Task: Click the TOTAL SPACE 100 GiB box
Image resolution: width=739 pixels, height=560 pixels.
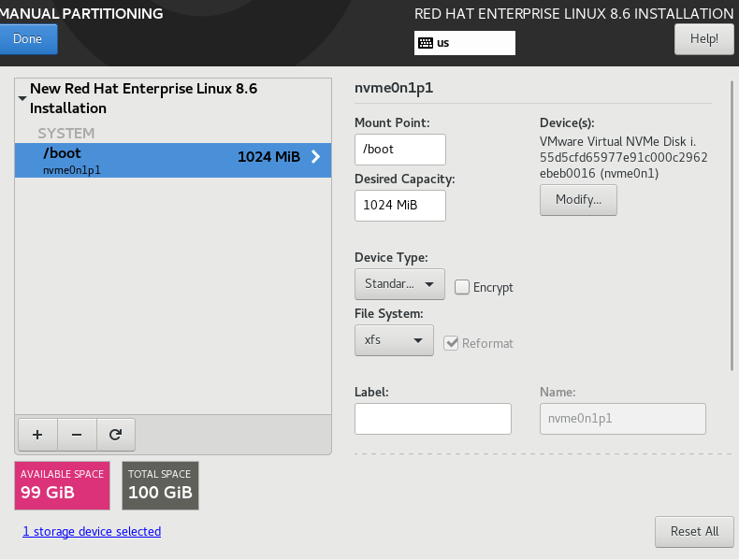Action: point(160,485)
